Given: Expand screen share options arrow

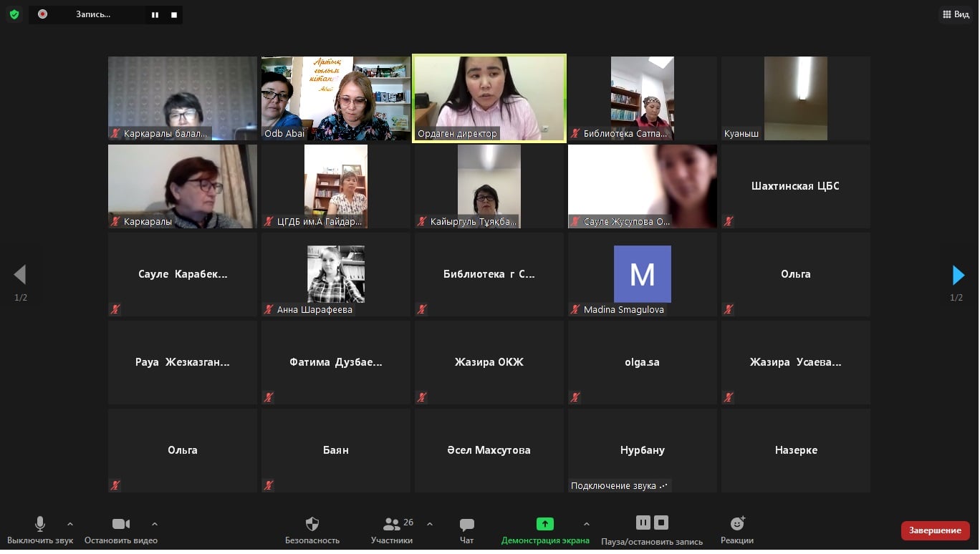Looking at the screenshot, I should tap(587, 524).
